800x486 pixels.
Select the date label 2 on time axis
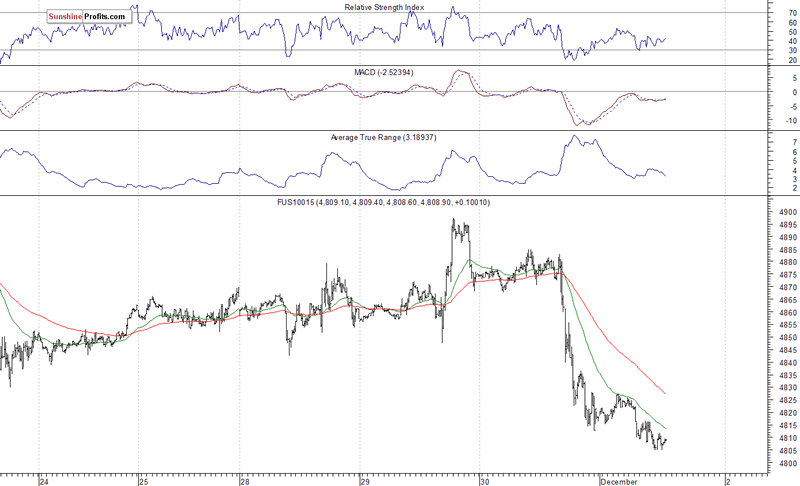pos(729,481)
